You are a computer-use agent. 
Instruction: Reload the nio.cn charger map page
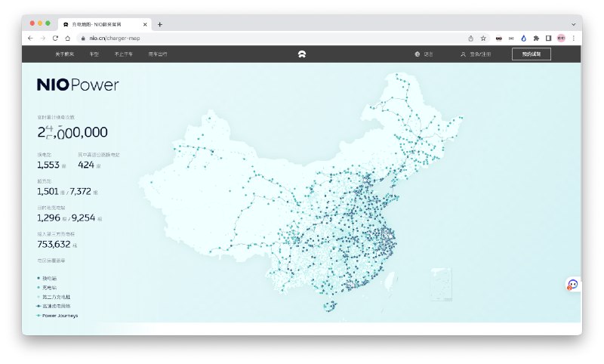55,38
